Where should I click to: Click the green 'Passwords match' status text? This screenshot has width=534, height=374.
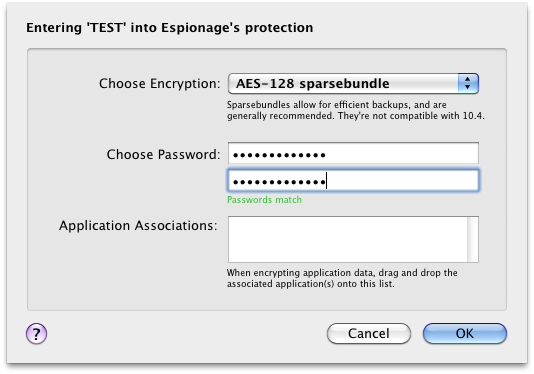(x=265, y=200)
